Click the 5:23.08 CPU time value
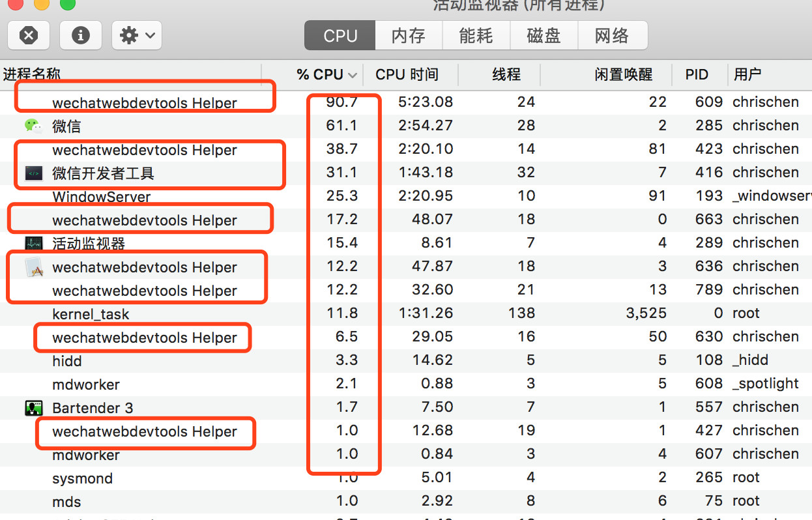Screen dimensions: 812x520 (x=427, y=102)
